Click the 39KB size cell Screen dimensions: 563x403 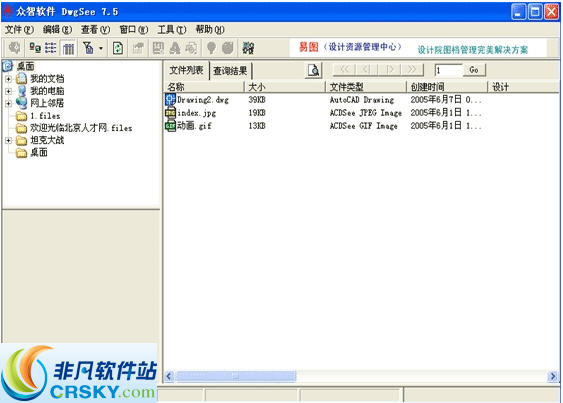(257, 99)
